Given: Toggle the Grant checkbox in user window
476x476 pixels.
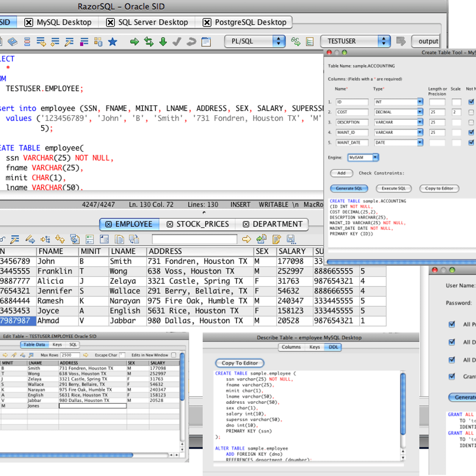Looking at the screenshot, I should point(452,376).
